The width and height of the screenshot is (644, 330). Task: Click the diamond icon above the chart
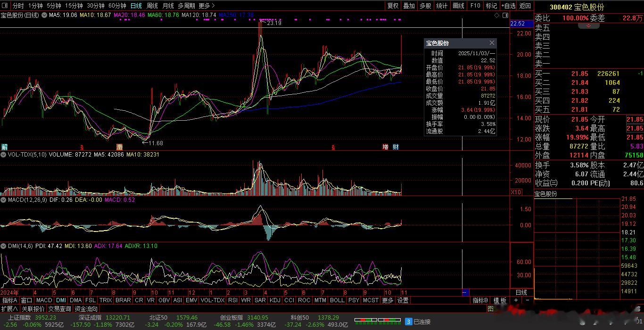(x=496, y=16)
